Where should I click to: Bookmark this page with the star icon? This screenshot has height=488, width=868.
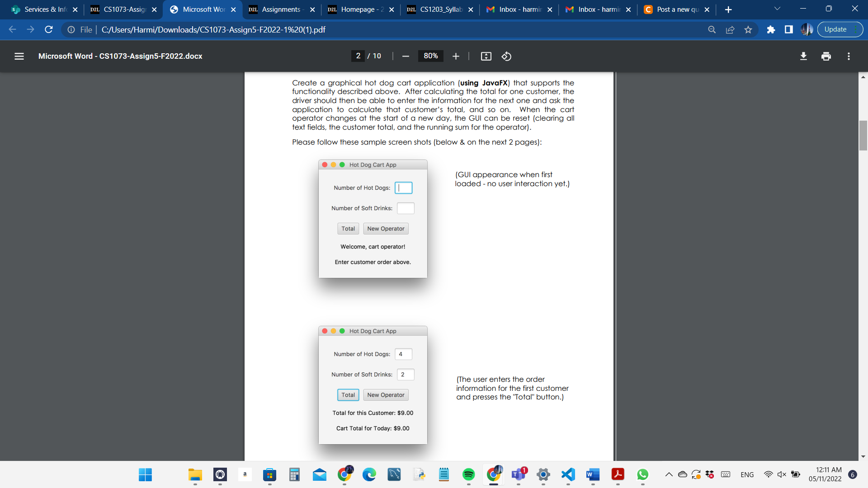pos(748,29)
